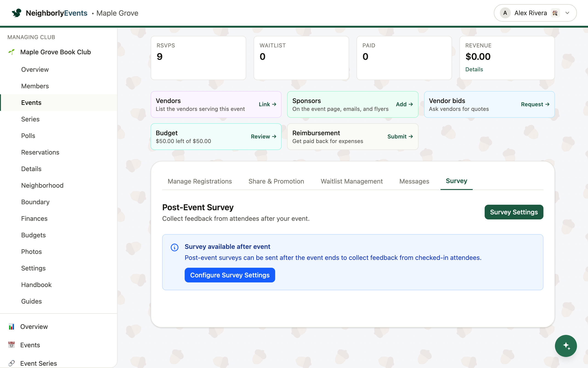588x368 pixels.
Task: Switch to Manage Registrations tab
Action: pos(200,181)
